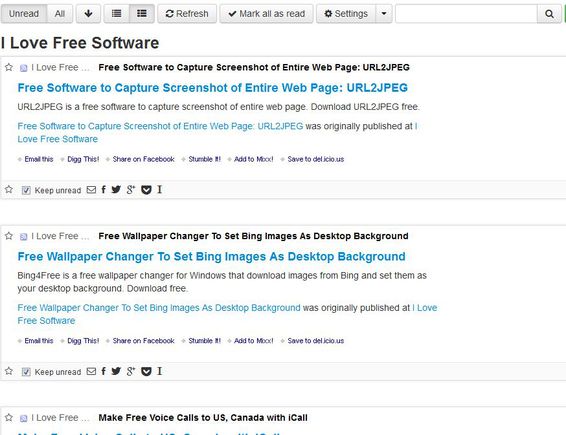Screen dimensions: 566x435
Task: Send Bing wallpaper article to Instapaper
Action: click(x=160, y=371)
